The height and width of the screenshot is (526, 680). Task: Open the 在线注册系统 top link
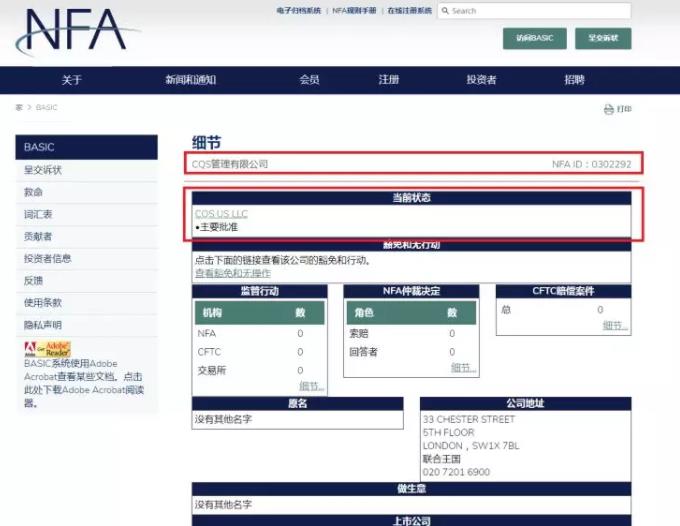point(409,10)
